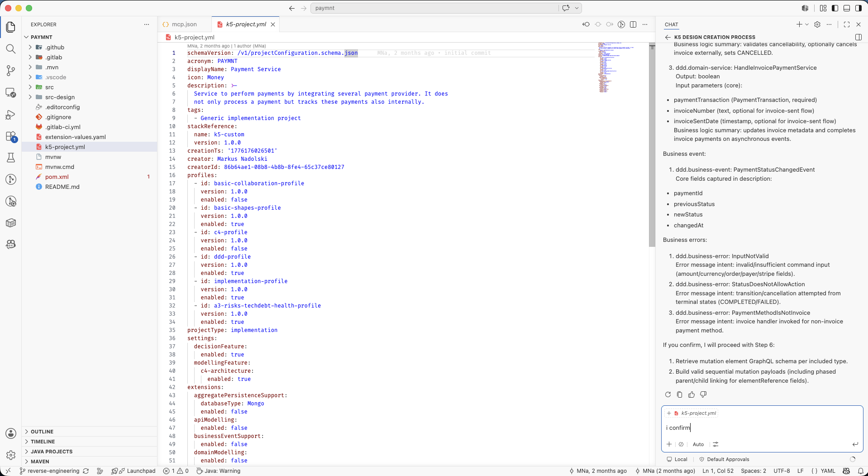This screenshot has height=476, width=868.
Task: Toggle Copilot status icon in status bar
Action: [847, 471]
